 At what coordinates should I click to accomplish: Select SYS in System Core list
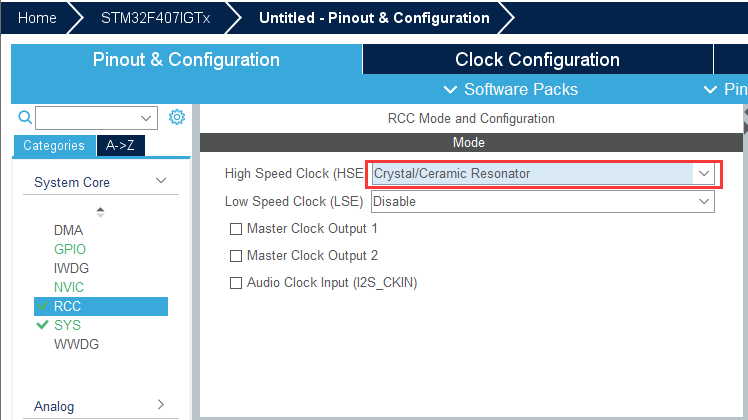67,325
